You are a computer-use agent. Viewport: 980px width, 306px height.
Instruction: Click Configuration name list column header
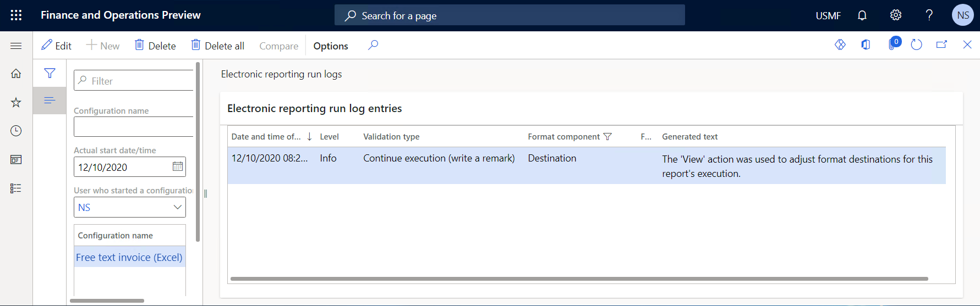(116, 236)
